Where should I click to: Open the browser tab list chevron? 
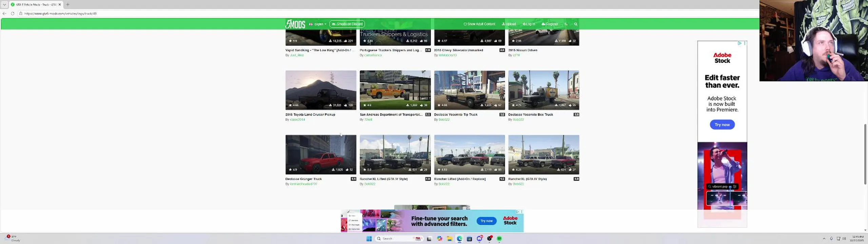pyautogui.click(x=4, y=4)
